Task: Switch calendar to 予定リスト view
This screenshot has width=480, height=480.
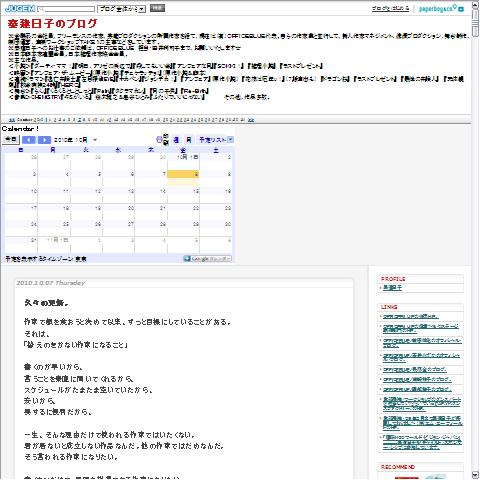Action: 212,140
